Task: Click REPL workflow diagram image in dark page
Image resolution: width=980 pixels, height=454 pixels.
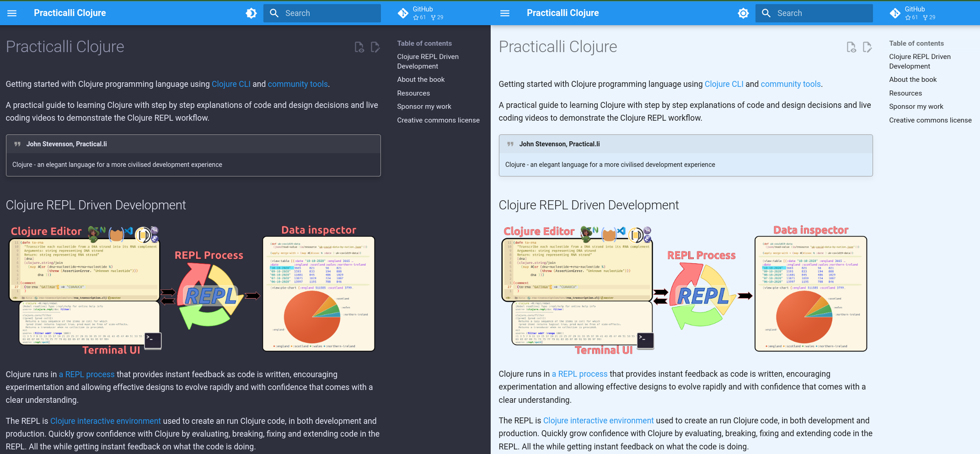Action: 193,290
